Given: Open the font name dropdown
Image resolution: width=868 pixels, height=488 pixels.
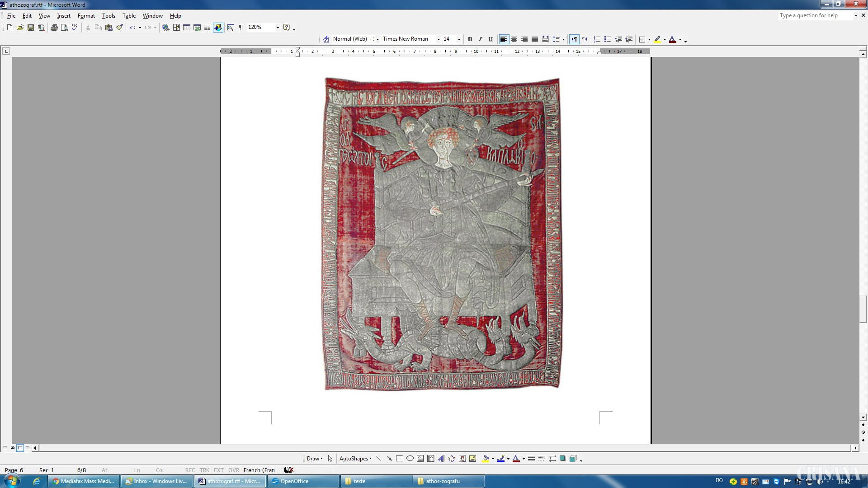Looking at the screenshot, I should click(x=438, y=39).
